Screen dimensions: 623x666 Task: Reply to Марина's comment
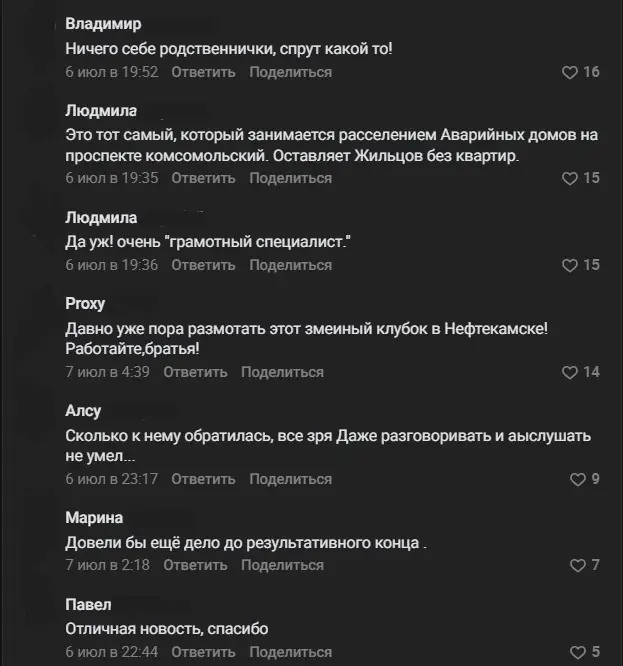195,565
